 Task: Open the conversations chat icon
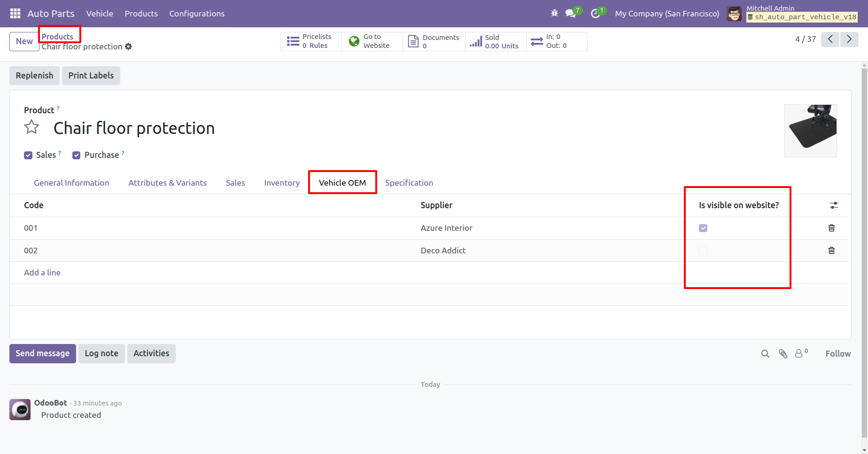tap(571, 14)
